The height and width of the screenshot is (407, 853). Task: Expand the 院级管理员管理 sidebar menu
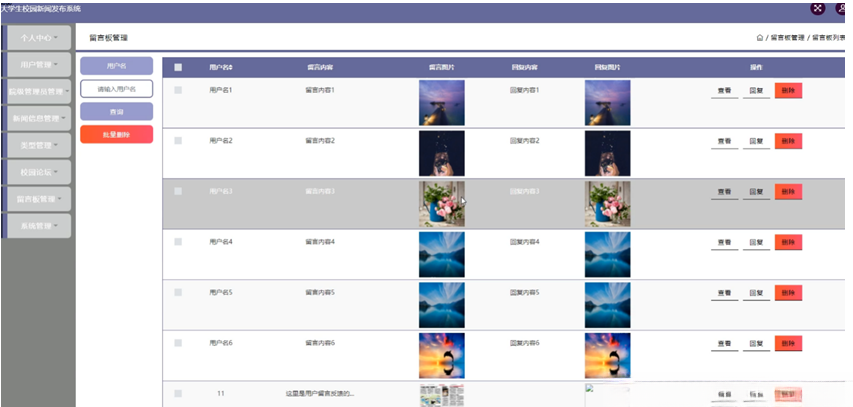39,92
